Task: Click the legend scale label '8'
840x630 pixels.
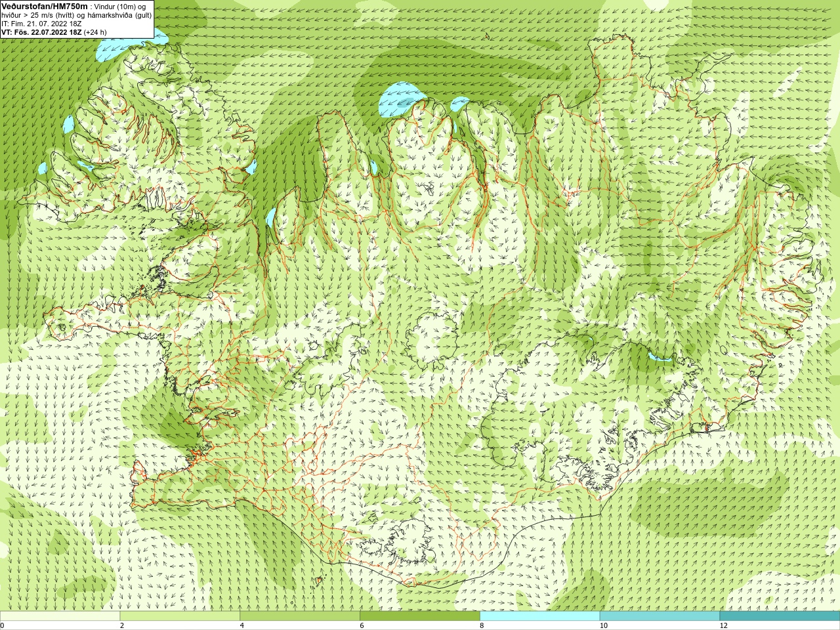Action: point(482,625)
